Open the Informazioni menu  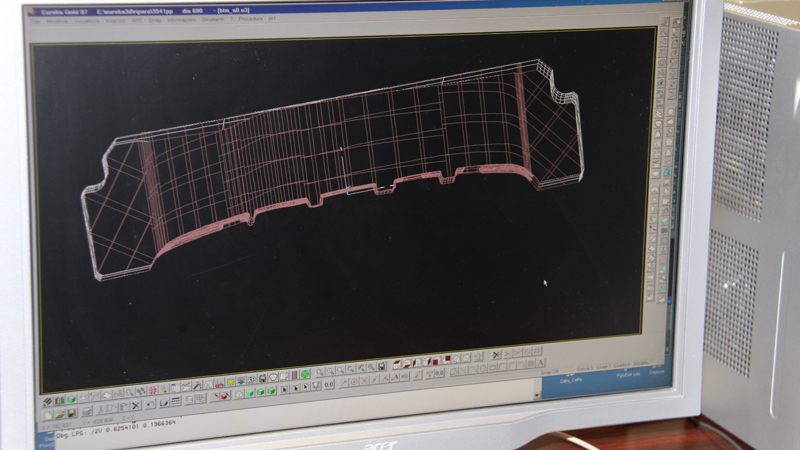pos(181,19)
